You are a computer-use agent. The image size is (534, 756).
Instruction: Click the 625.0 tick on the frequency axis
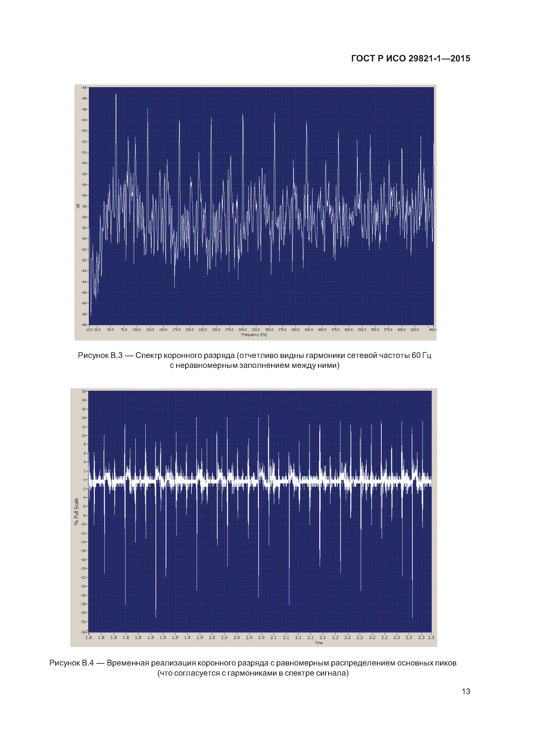pos(414,330)
